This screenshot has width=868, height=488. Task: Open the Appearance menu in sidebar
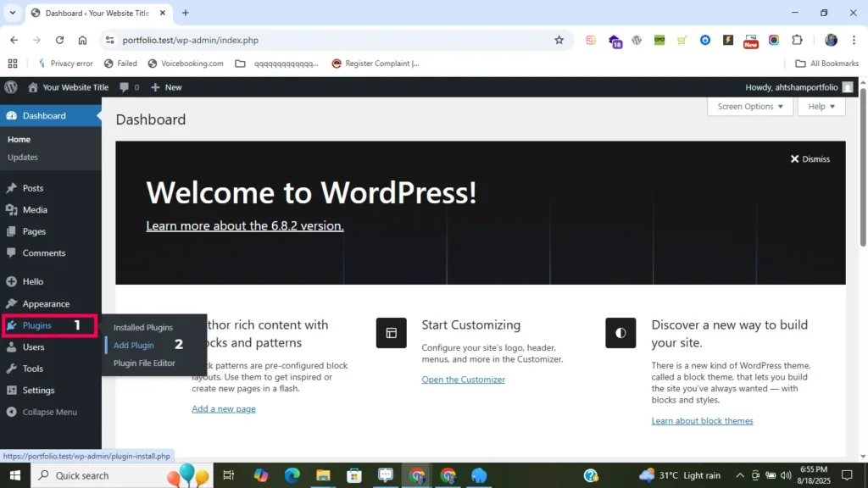click(x=46, y=304)
